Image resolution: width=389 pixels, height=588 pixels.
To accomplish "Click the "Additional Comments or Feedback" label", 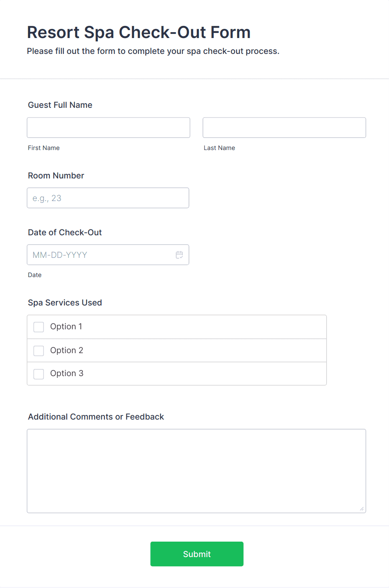I will click(96, 417).
